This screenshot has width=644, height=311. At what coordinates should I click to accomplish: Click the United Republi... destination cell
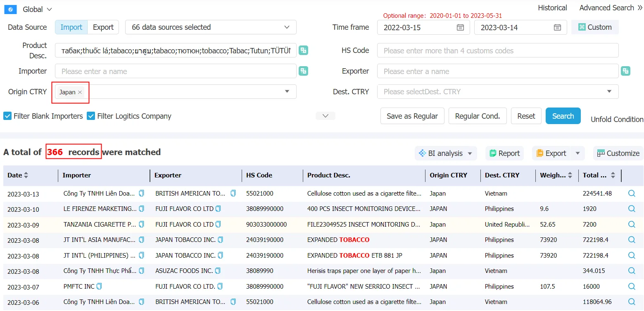coord(507,225)
